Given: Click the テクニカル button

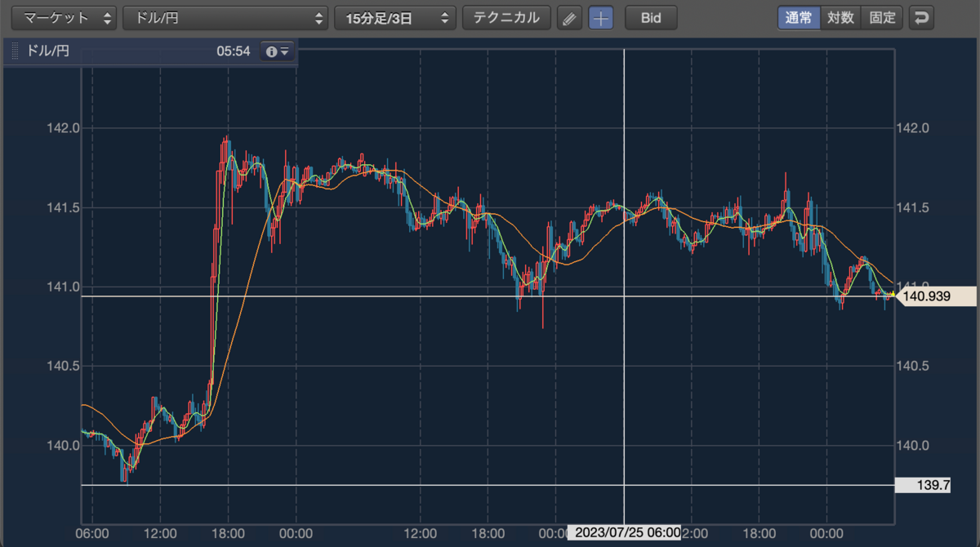Looking at the screenshot, I should tap(506, 18).
